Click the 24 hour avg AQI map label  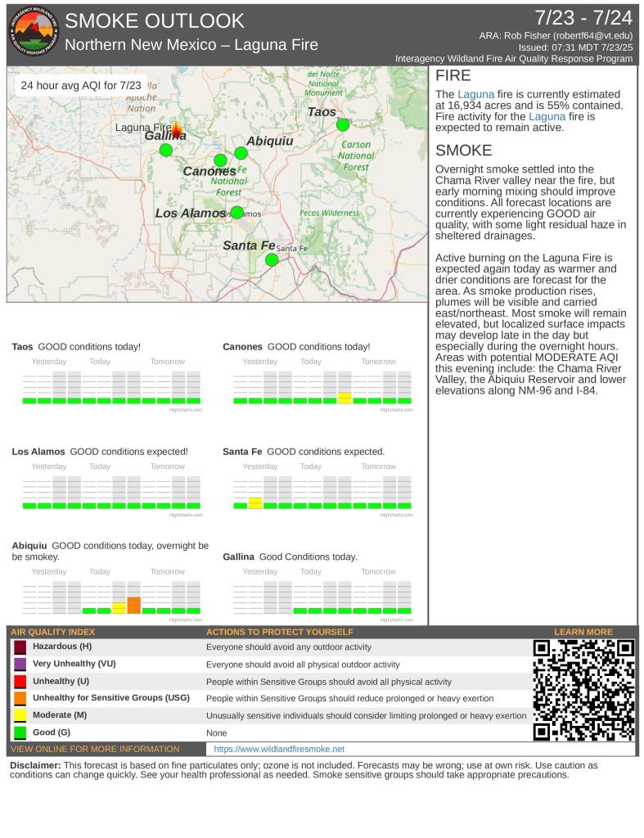81,86
